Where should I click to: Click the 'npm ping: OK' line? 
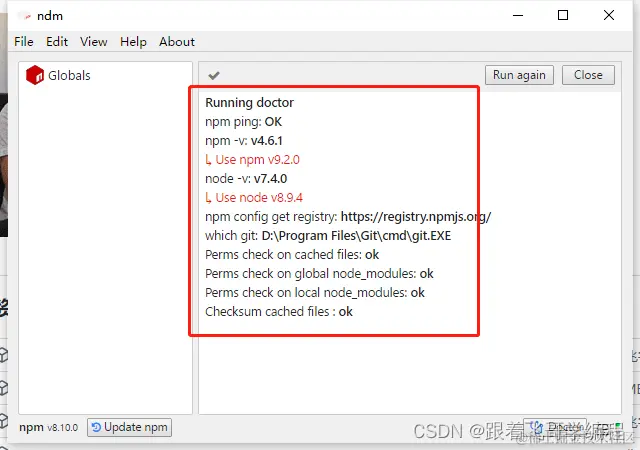pos(244,122)
